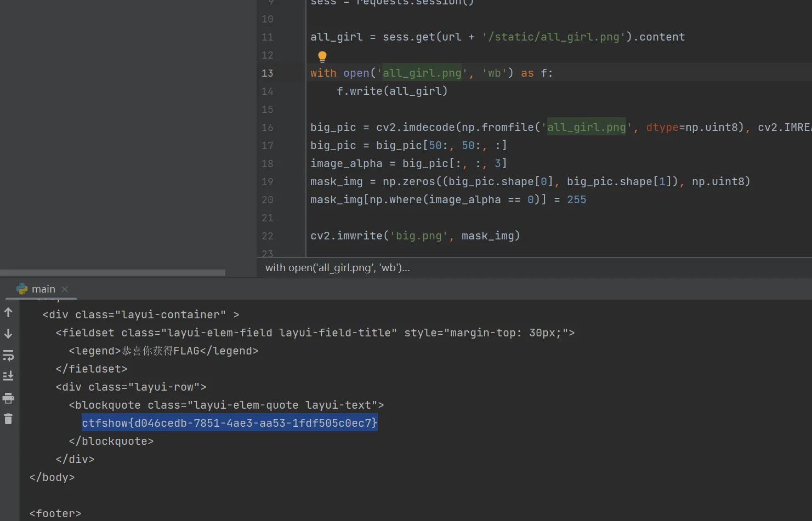Click the cv2.imdecode big_pic code line
The image size is (812, 521).
(561, 128)
